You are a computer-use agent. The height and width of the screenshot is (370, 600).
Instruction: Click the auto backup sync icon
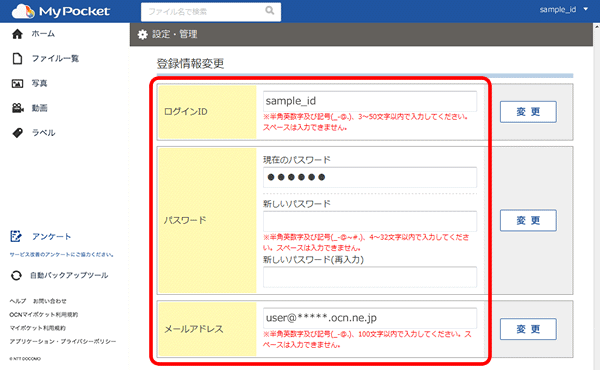16,275
